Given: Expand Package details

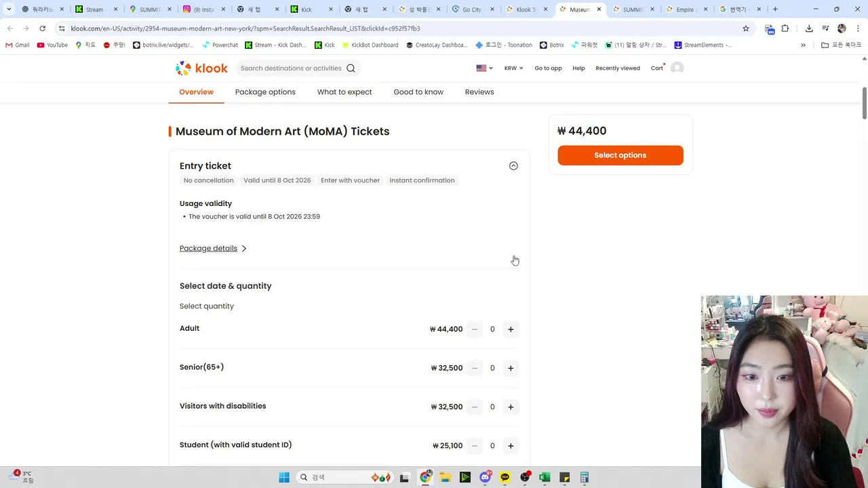Looking at the screenshot, I should (x=213, y=248).
